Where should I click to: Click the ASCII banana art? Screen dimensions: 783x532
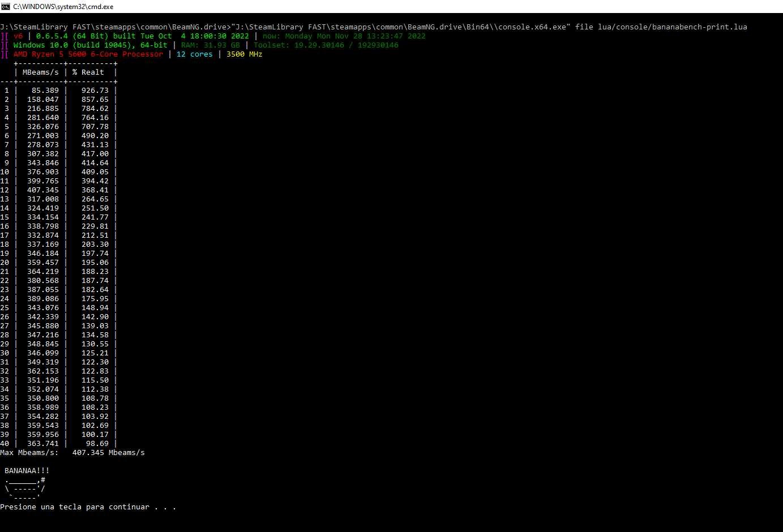click(25, 489)
